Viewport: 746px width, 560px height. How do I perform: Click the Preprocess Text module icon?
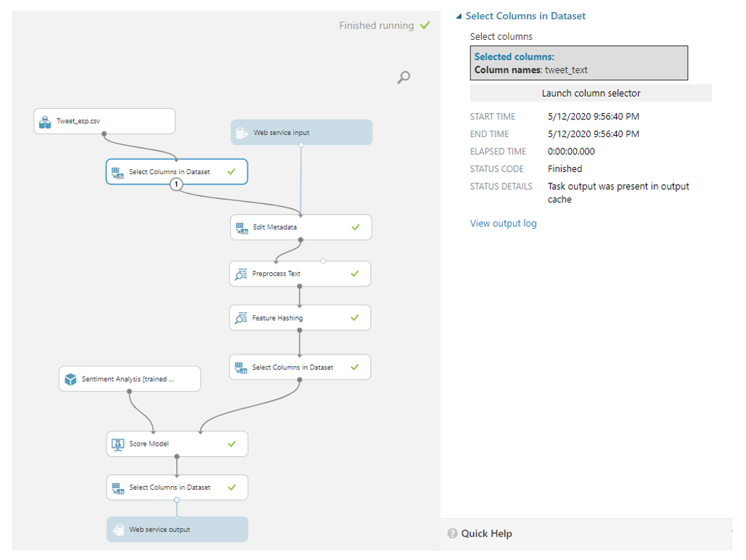click(241, 274)
